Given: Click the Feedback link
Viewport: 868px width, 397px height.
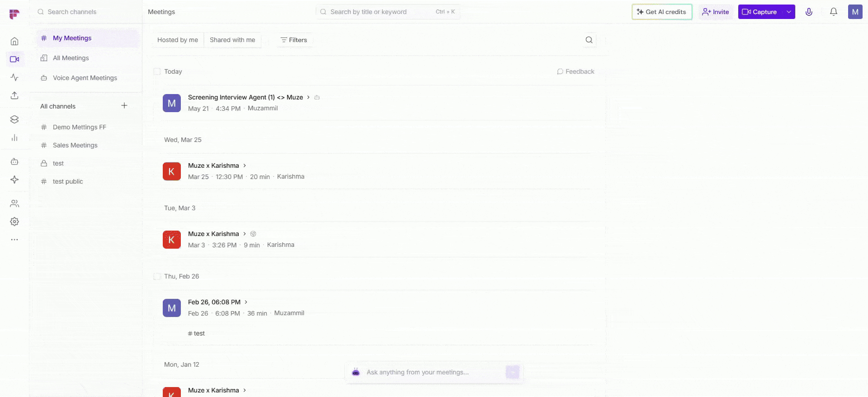Looking at the screenshot, I should (576, 71).
